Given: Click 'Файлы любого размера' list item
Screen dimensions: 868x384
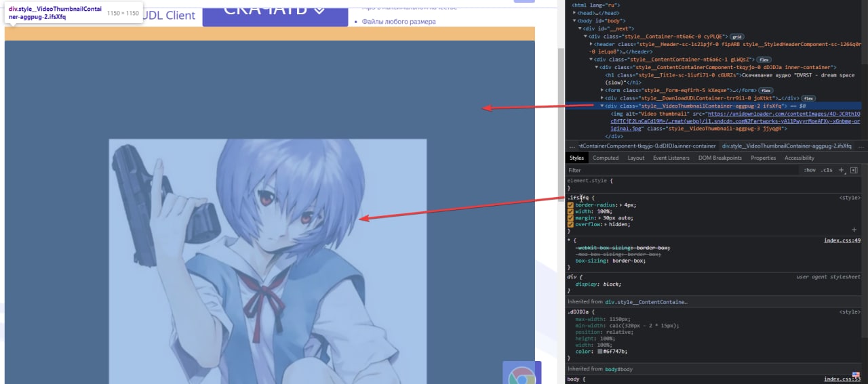Looking at the screenshot, I should point(399,22).
